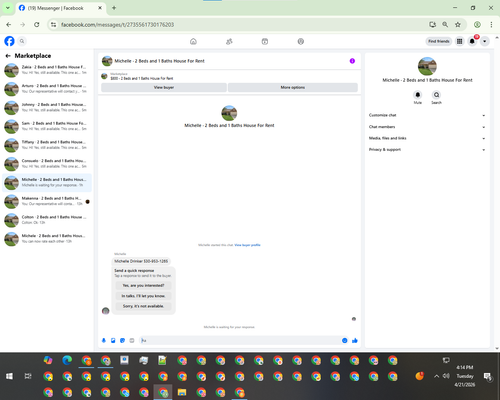Screen dimensions: 500x400
Task: Choose a sticker icon in composer
Action: 122,340
